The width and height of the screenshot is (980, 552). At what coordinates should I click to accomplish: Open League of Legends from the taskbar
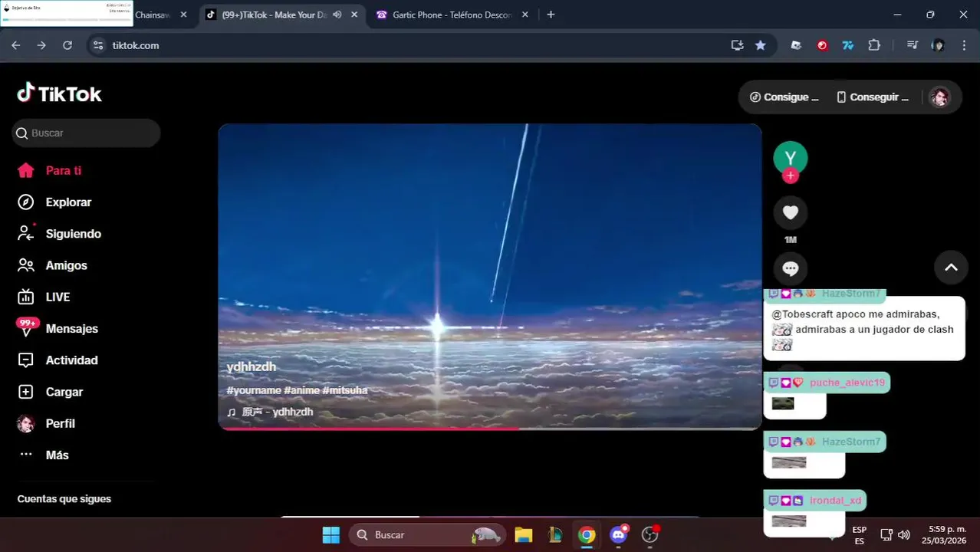click(554, 535)
